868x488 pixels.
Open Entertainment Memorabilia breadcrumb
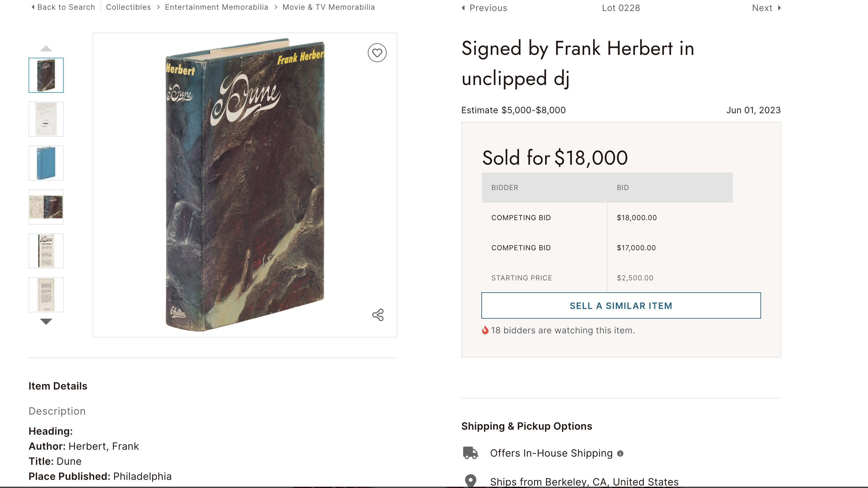(x=216, y=7)
